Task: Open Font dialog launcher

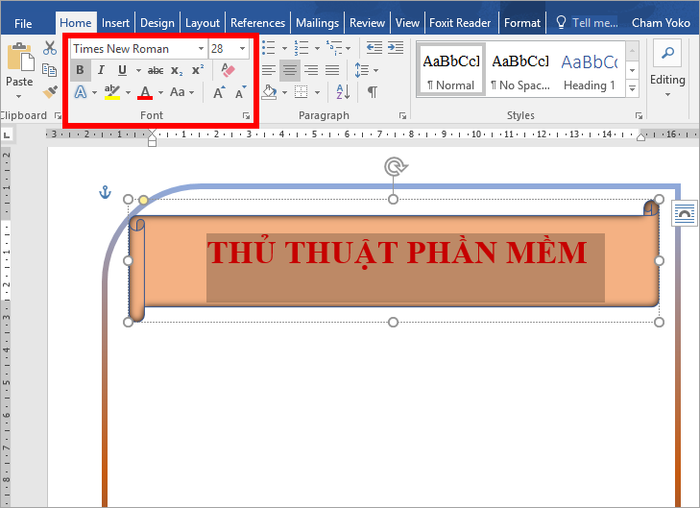Action: click(x=246, y=116)
